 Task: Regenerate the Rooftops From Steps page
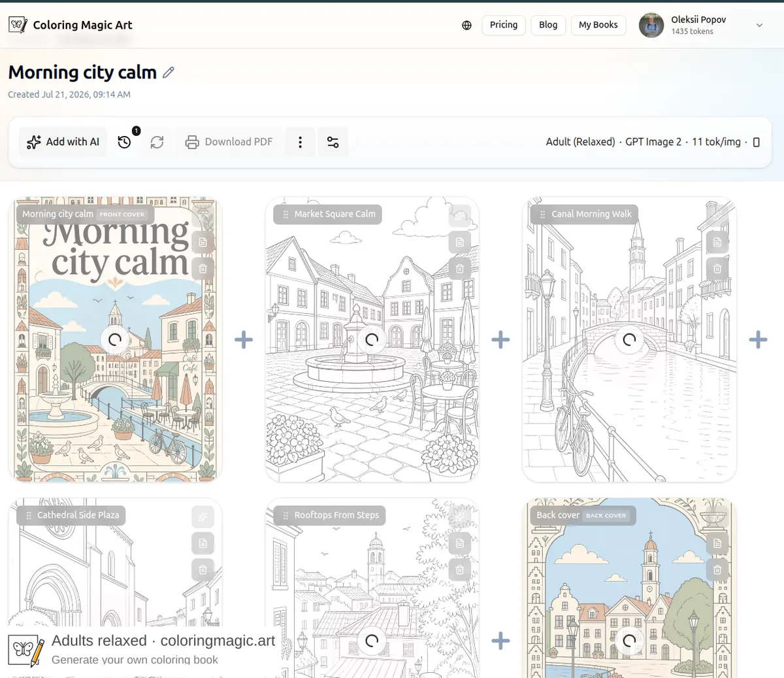point(460,517)
